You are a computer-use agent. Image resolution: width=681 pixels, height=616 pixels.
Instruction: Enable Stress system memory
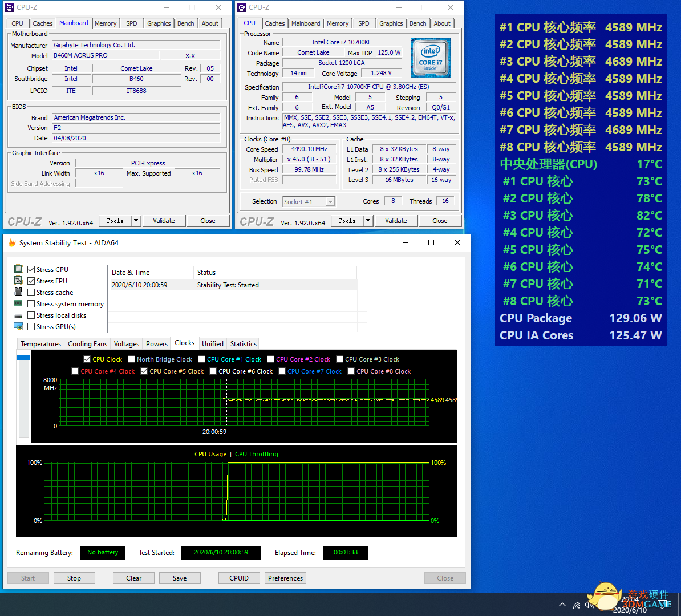(31, 303)
